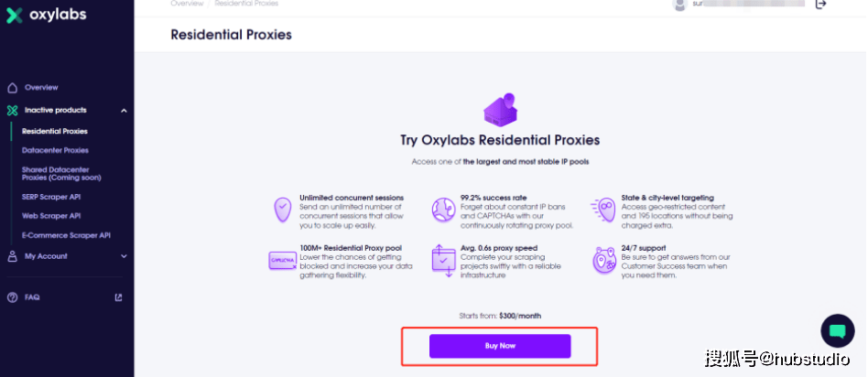Click the Overview breadcrumb link

[186, 4]
